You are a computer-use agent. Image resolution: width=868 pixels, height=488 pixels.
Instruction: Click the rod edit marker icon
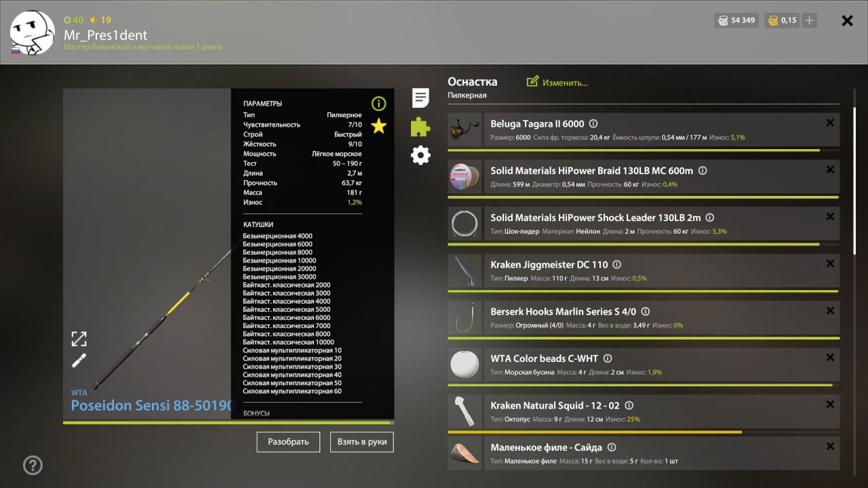(x=79, y=360)
